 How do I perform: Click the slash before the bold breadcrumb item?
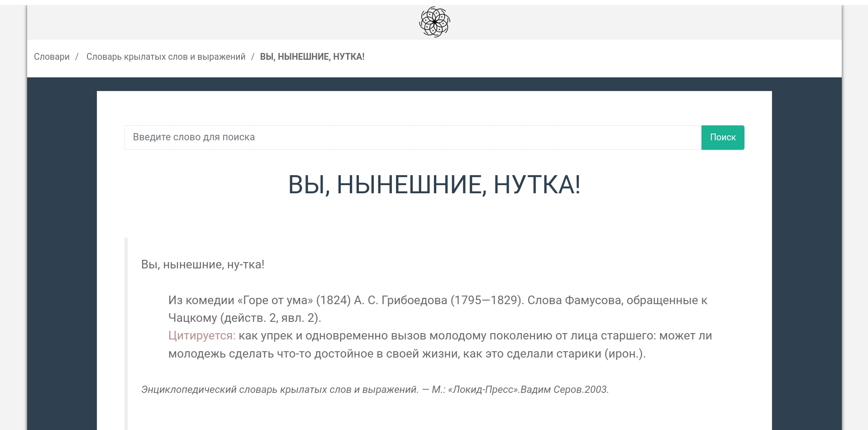[x=253, y=57]
